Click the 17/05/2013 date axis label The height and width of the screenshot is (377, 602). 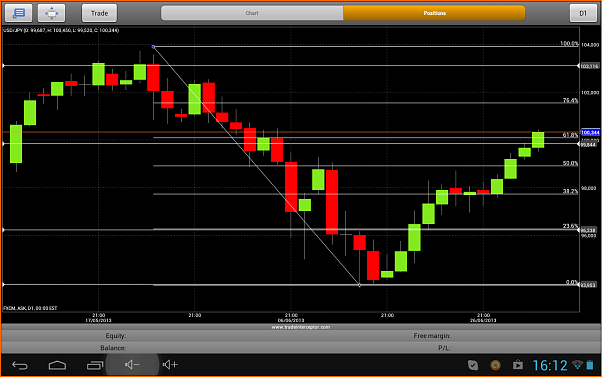point(98,320)
